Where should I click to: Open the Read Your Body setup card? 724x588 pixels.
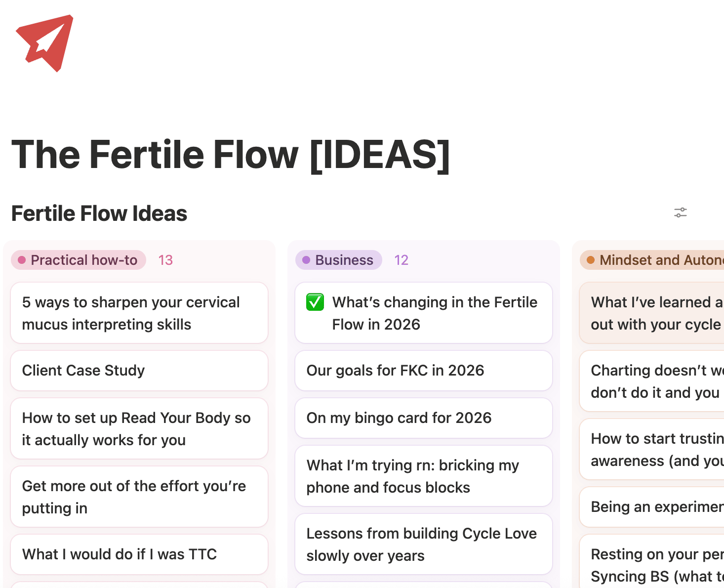coord(139,429)
